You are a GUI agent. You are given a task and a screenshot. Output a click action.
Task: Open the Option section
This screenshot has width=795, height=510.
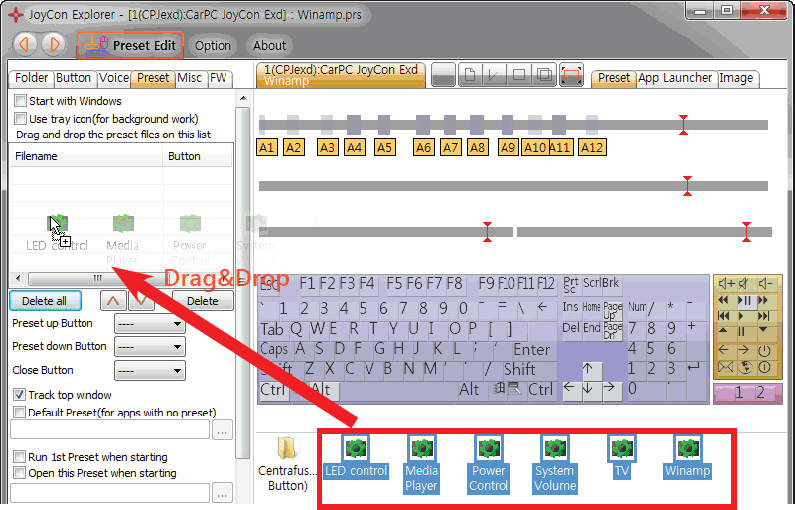tap(212, 46)
